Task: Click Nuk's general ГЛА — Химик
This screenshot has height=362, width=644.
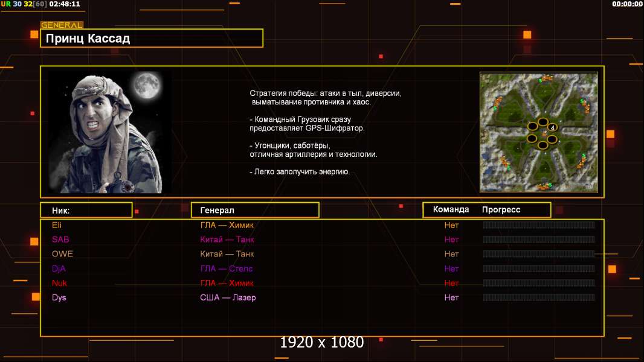Action: (x=227, y=283)
